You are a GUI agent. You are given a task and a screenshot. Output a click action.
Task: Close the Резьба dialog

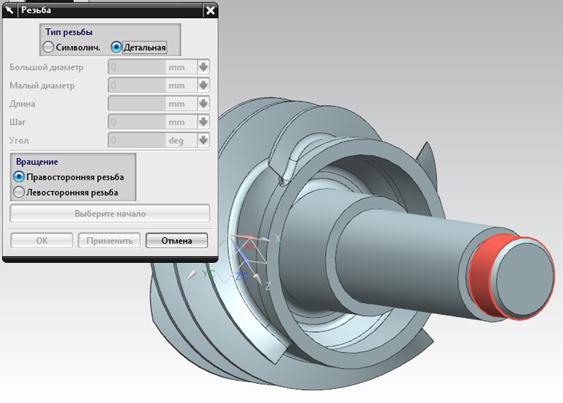pyautogui.click(x=210, y=11)
